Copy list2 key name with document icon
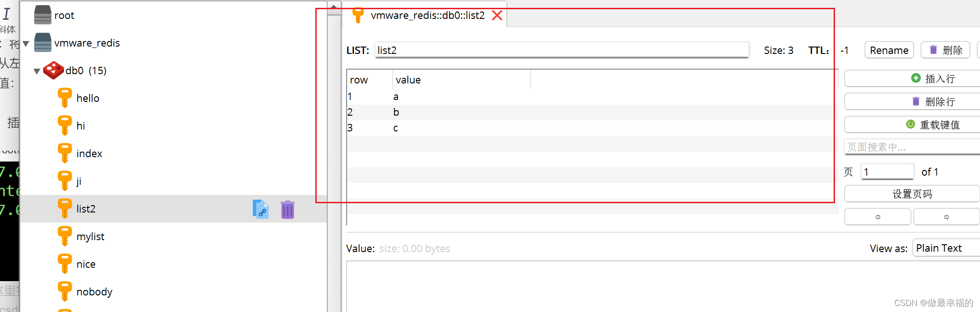Image resolution: width=980 pixels, height=312 pixels. pos(261,209)
